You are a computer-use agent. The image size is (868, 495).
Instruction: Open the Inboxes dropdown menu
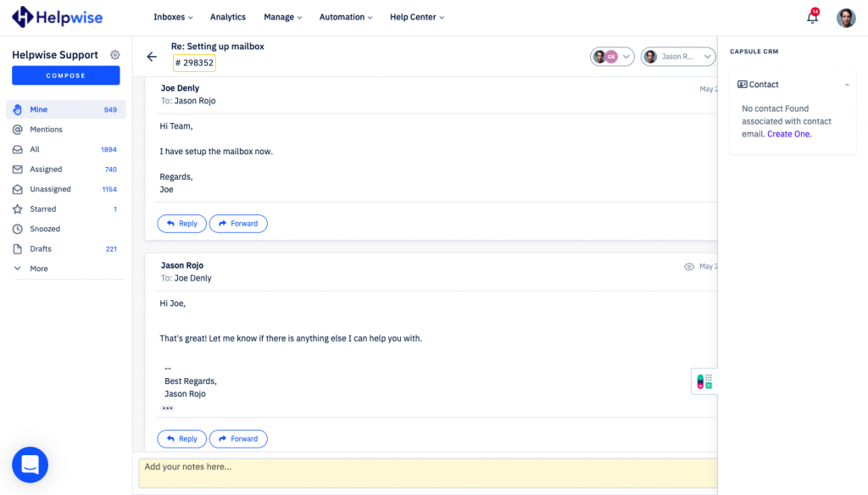tap(173, 17)
